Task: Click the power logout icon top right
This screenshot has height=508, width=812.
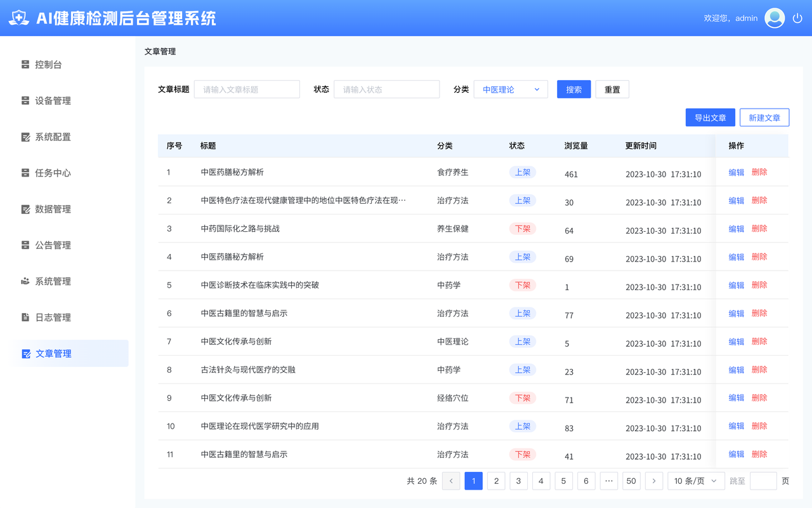Action: pyautogui.click(x=797, y=18)
